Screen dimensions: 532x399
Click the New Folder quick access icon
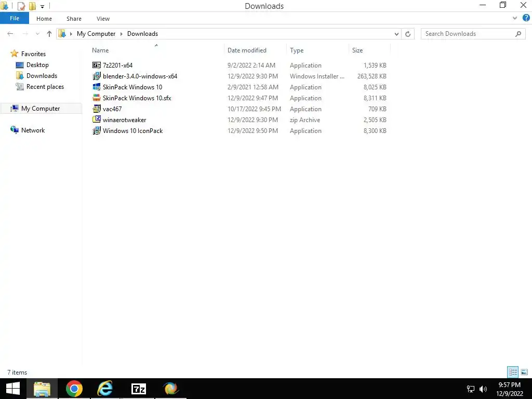[32, 6]
